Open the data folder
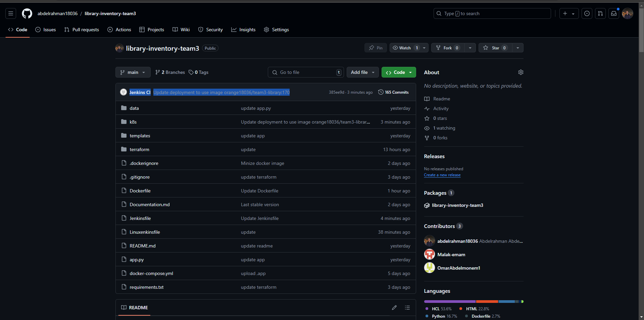The image size is (644, 320). (x=134, y=108)
